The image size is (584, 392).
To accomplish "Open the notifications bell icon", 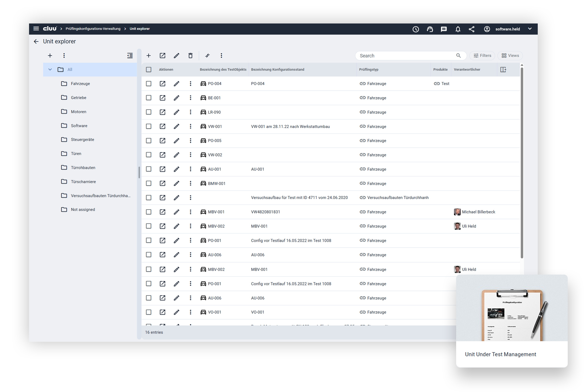I will pyautogui.click(x=458, y=29).
